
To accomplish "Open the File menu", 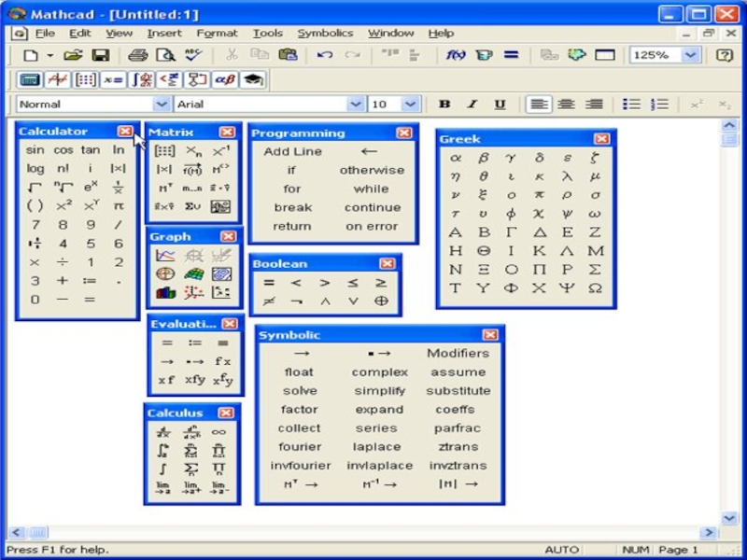I will [x=45, y=34].
